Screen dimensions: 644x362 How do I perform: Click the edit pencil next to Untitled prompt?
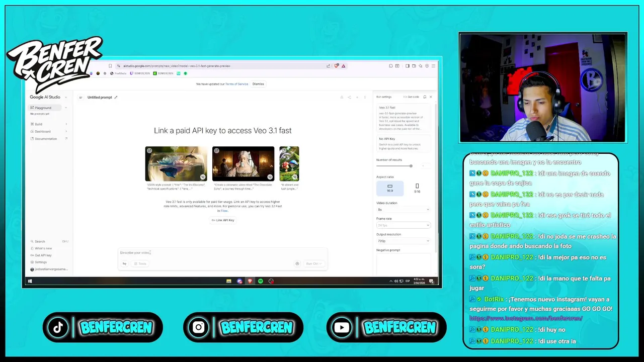[116, 98]
